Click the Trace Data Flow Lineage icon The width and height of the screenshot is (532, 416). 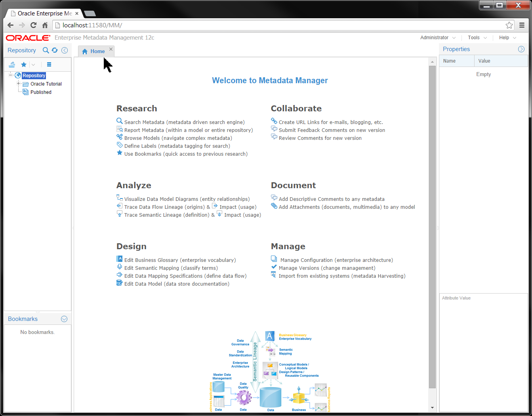point(120,206)
